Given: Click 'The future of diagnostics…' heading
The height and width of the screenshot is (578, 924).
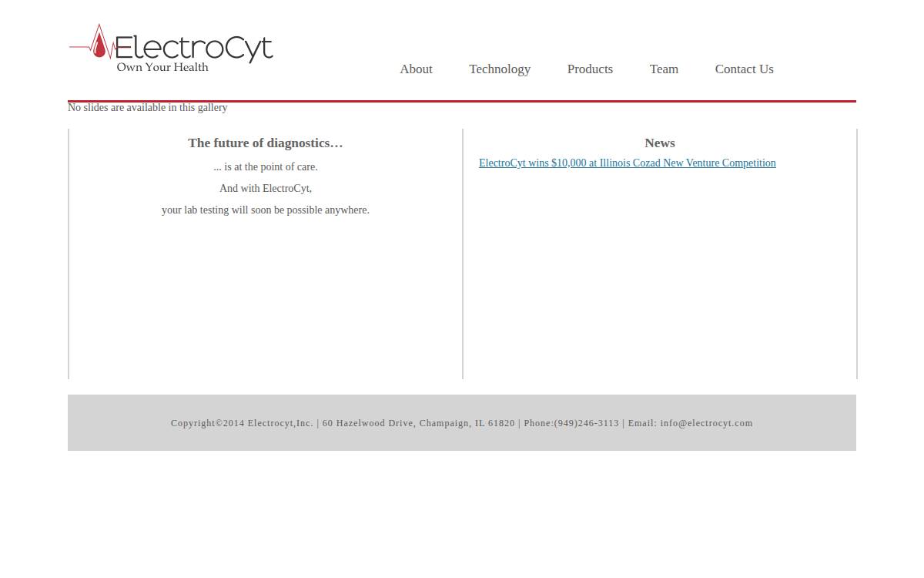Looking at the screenshot, I should 266,143.
